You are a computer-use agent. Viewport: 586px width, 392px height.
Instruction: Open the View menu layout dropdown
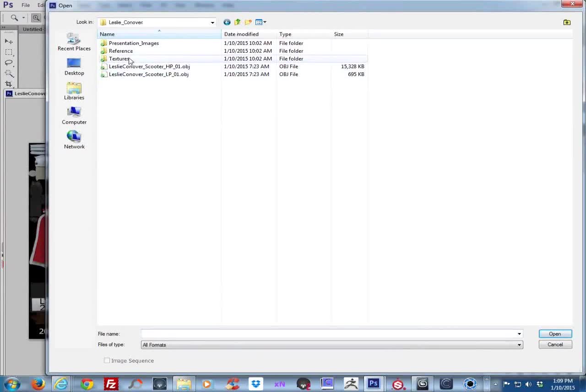[260, 22]
